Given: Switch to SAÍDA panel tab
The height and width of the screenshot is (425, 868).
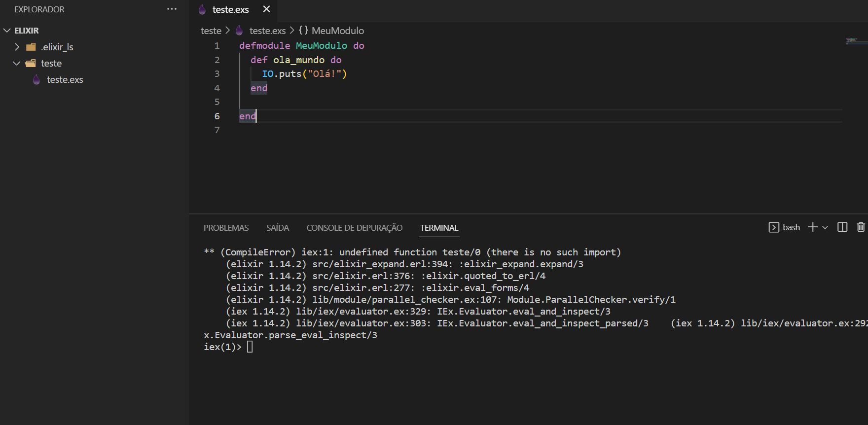Looking at the screenshot, I should [278, 228].
